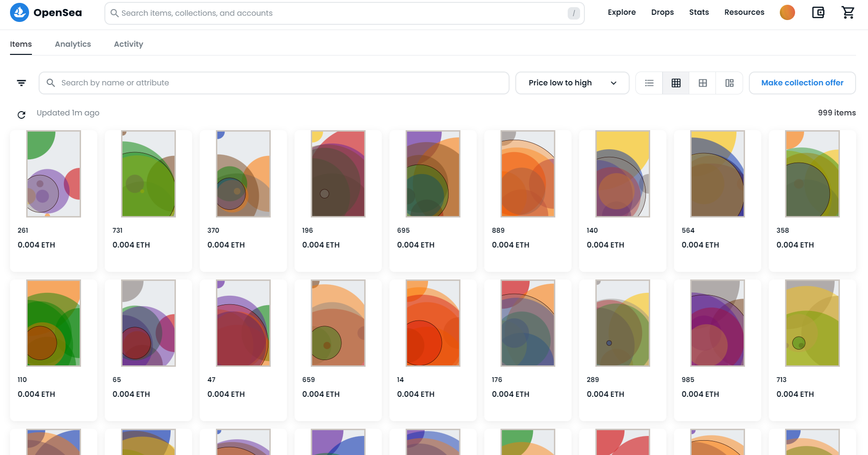Switch to list view layout
This screenshot has height=455, width=868.
point(649,83)
